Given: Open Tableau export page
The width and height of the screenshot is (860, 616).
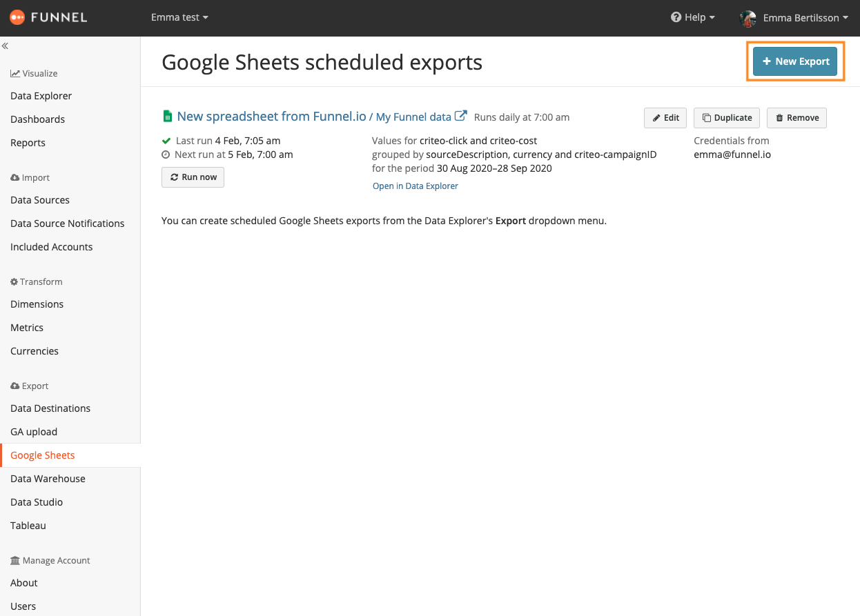Looking at the screenshot, I should 28,526.
